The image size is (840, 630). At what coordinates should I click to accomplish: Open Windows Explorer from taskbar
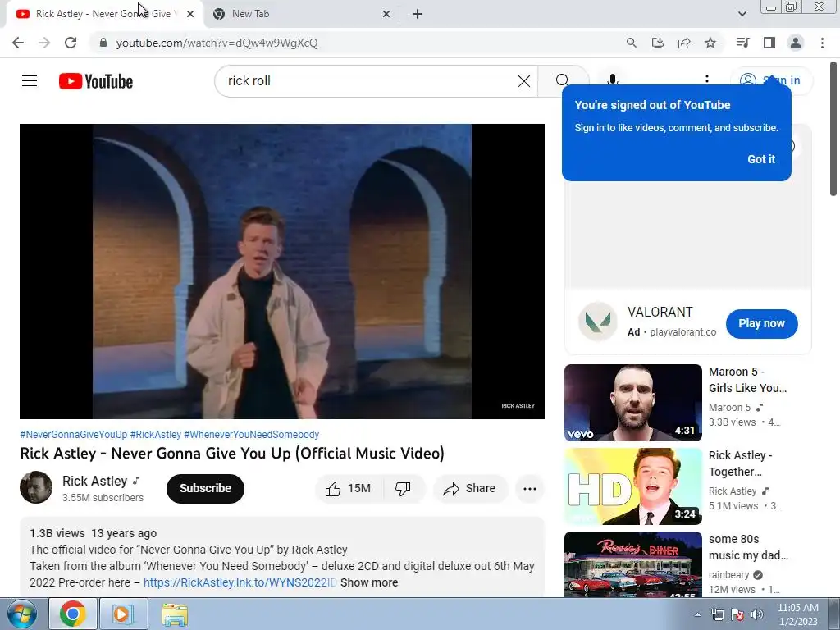[175, 614]
